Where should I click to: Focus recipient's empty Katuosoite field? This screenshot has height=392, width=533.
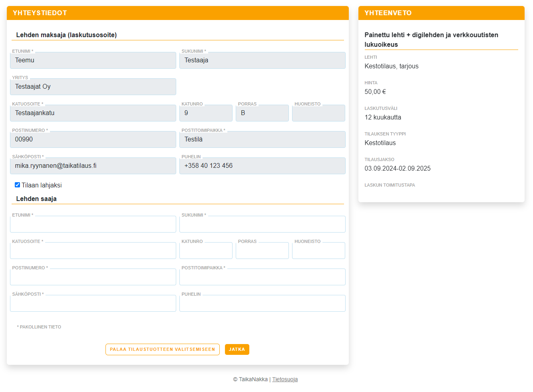pyautogui.click(x=93, y=251)
